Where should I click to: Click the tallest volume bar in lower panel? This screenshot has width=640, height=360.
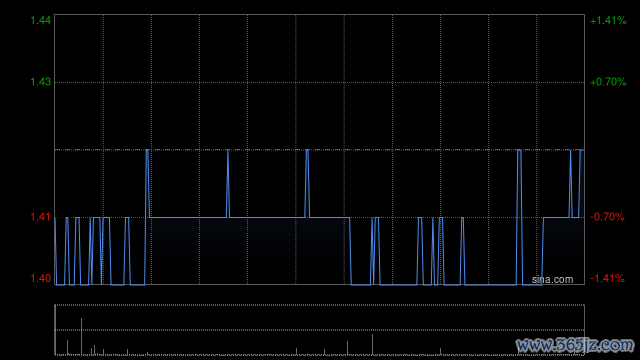(81, 336)
